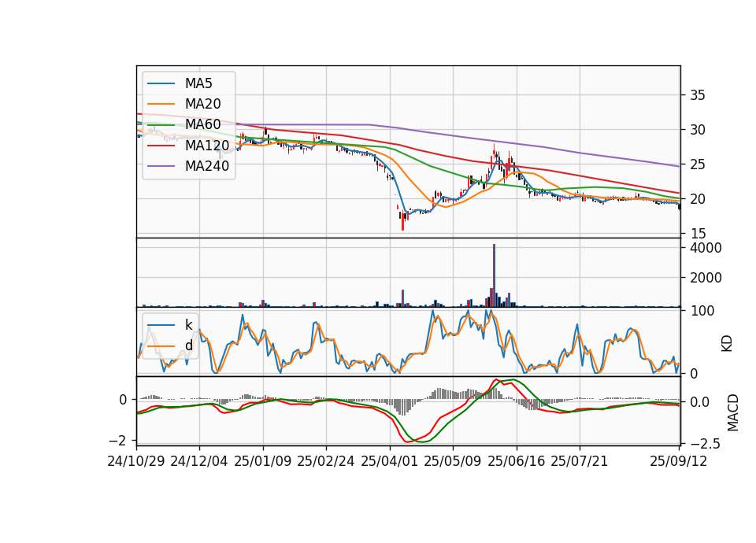Click the price axis value 15

coord(697,234)
